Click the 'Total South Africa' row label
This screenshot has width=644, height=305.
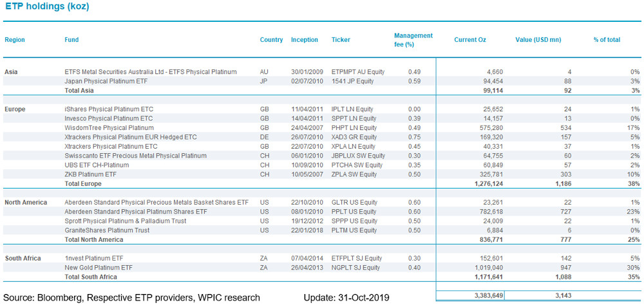click(x=91, y=277)
